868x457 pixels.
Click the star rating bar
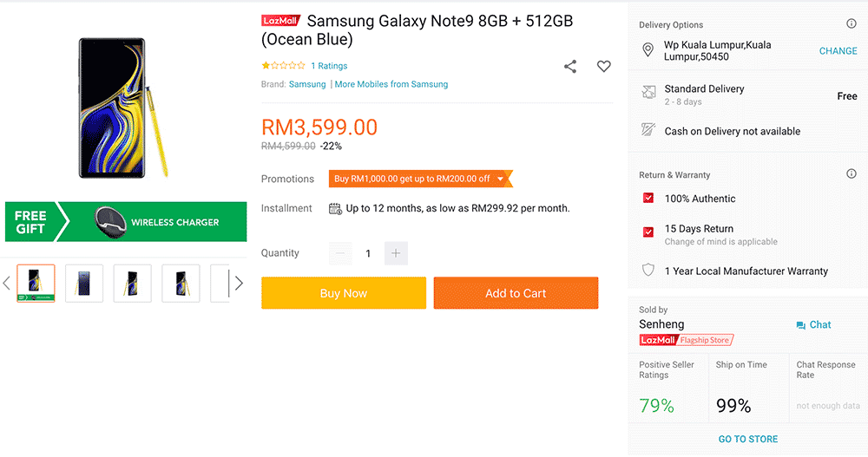pos(283,66)
